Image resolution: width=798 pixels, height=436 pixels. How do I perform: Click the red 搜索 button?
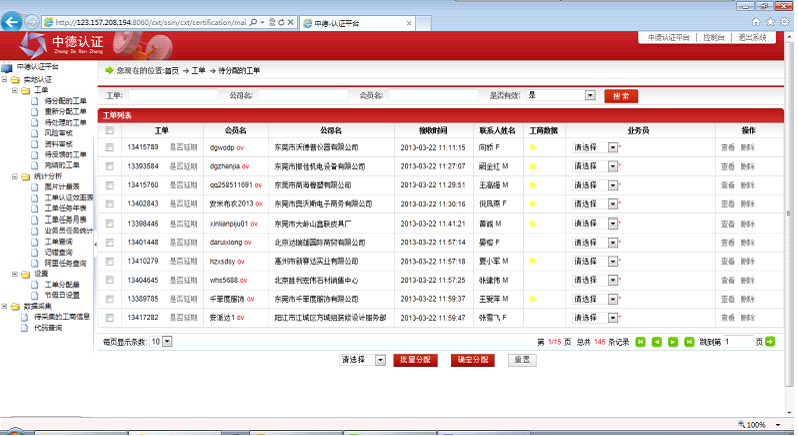point(621,96)
